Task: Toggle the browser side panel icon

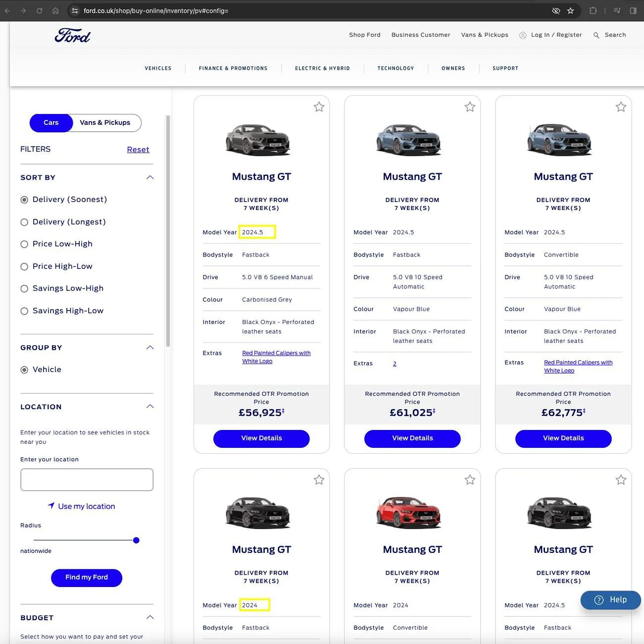Action: [633, 10]
